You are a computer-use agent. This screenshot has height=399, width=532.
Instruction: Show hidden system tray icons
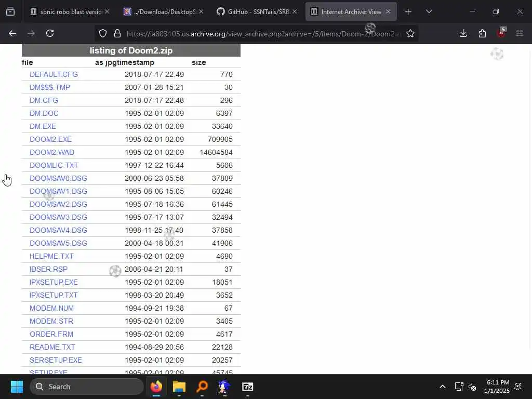pos(443,387)
